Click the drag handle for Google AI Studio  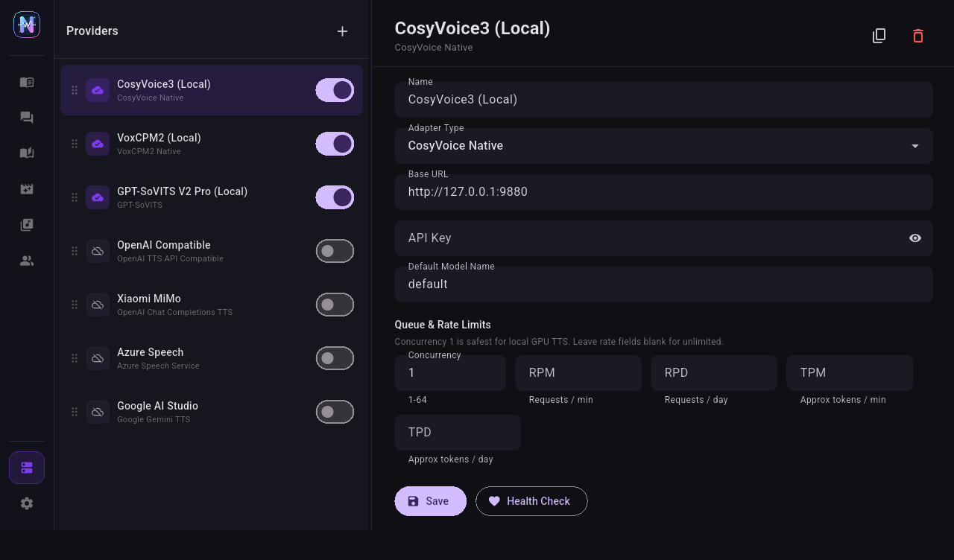coord(75,412)
